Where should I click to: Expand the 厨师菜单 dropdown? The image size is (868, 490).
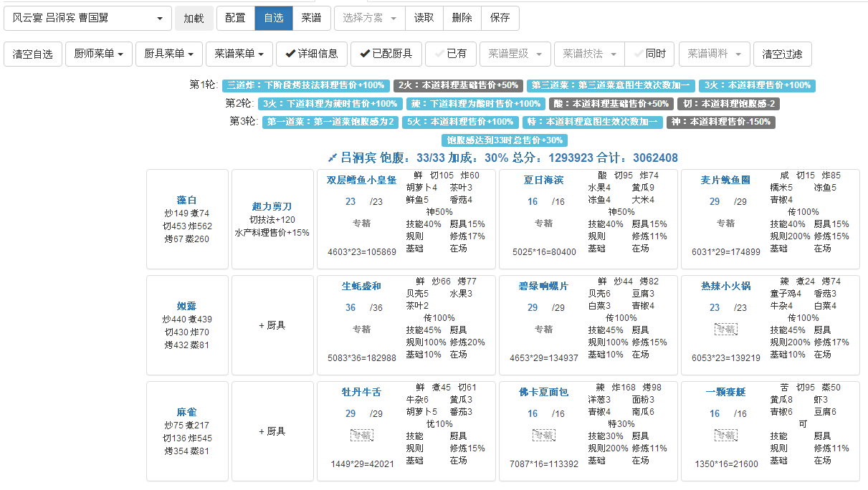click(x=99, y=54)
